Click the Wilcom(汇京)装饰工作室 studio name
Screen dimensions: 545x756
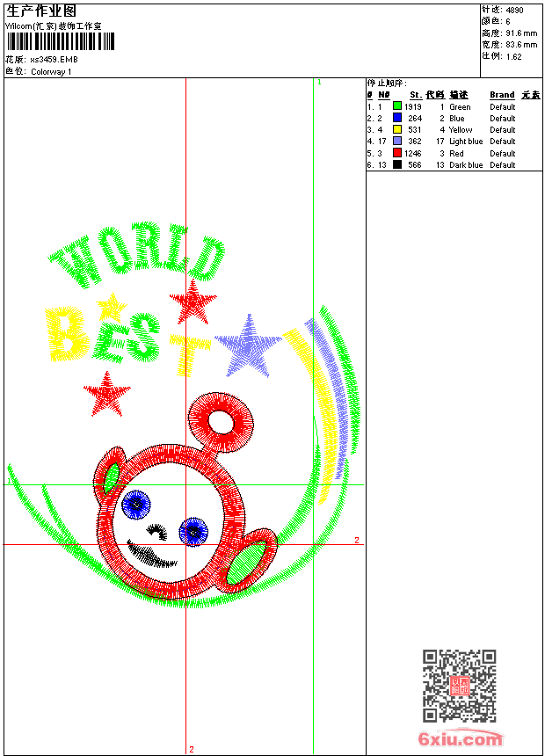(x=53, y=26)
